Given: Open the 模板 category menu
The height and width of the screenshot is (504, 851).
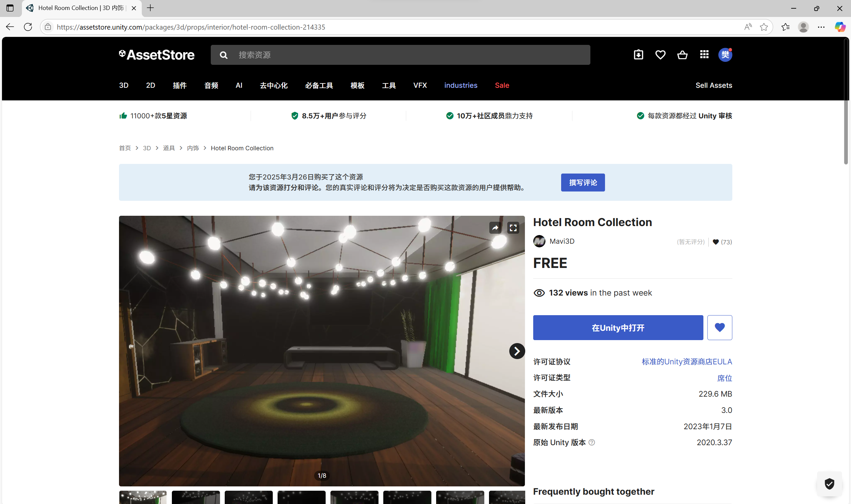Looking at the screenshot, I should 357,85.
